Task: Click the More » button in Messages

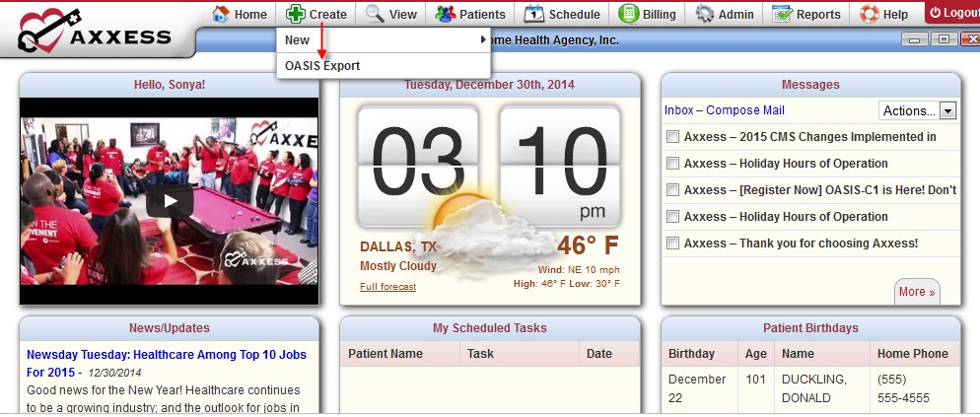Action: pos(917,292)
